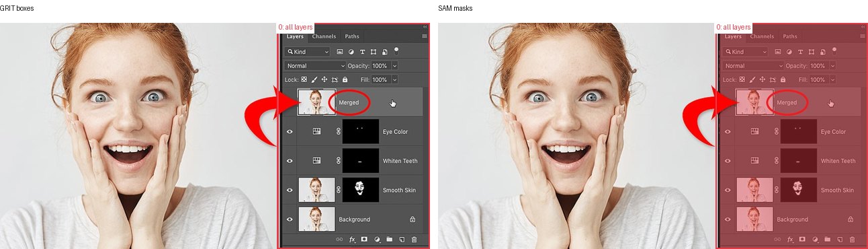Filter for pixel layers in GRIT boxes panel
This screenshot has height=249, width=868.
(x=340, y=52)
